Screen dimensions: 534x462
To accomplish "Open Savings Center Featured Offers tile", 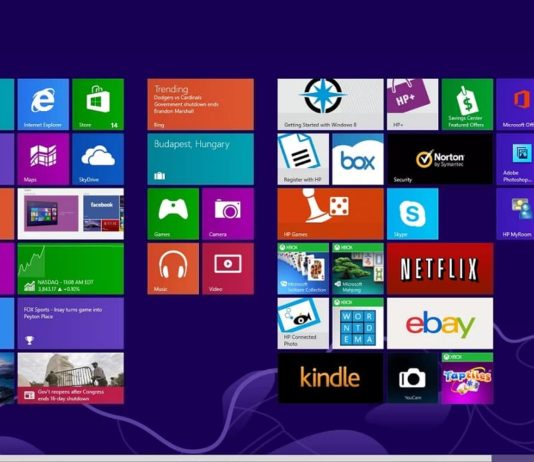I will coord(467,104).
